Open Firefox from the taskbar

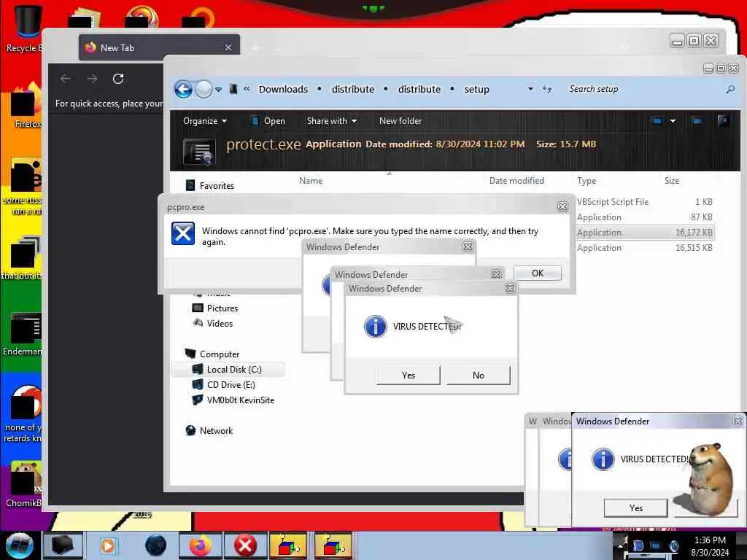pos(200,545)
